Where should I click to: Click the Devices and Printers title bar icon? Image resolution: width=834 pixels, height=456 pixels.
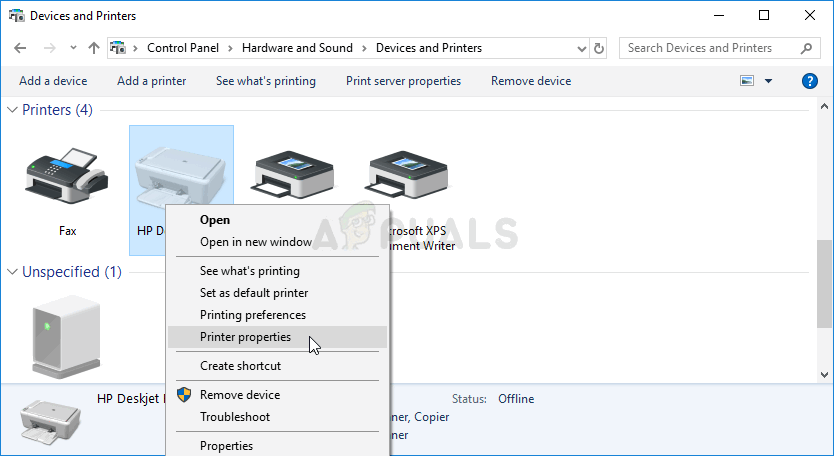16,15
